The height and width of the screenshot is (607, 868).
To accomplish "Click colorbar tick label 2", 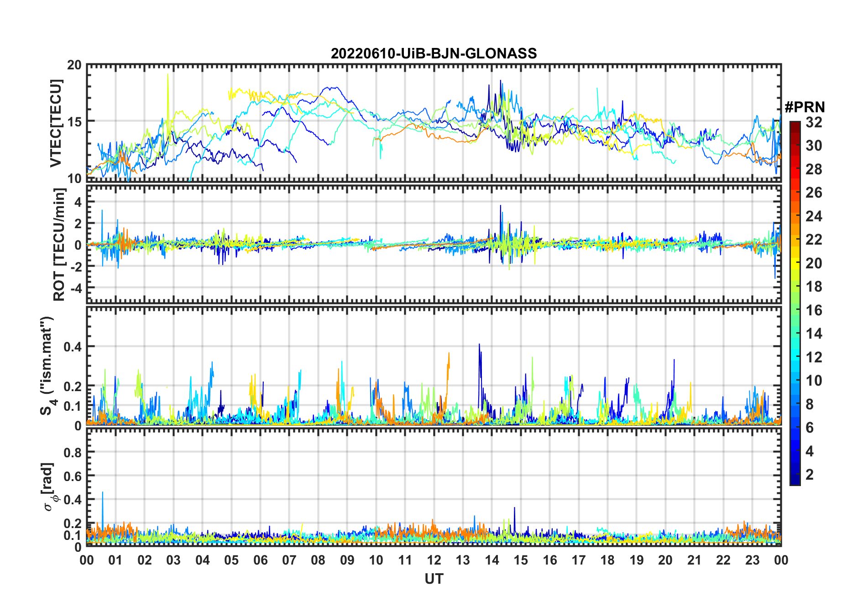I will [810, 475].
